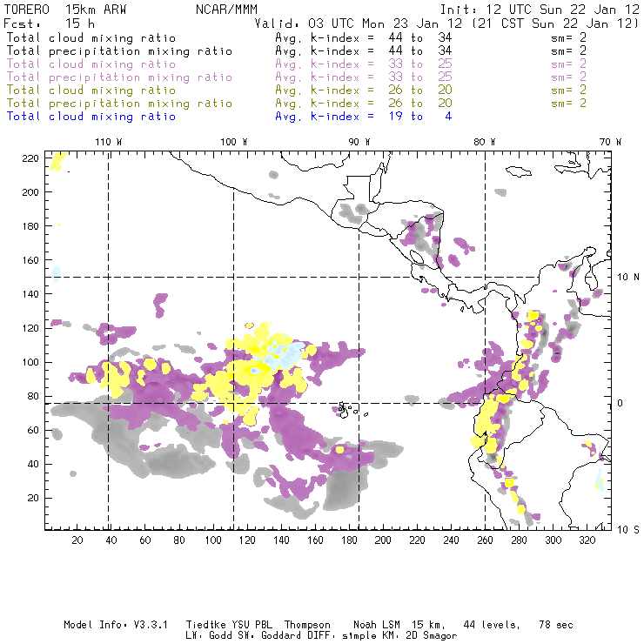The height and width of the screenshot is (644, 644).
Task: Click "320" on the horizontal grid axis
Action: click(x=587, y=540)
